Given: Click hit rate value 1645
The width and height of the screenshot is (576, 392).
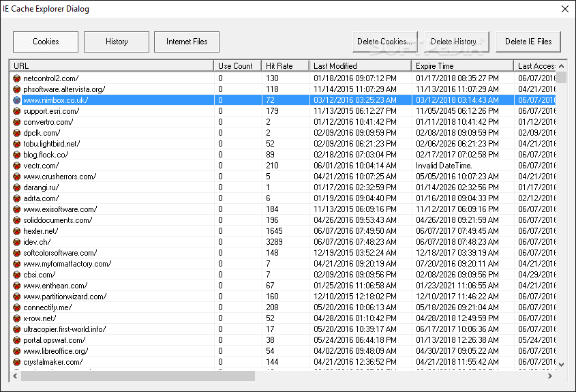Looking at the screenshot, I should pyautogui.click(x=275, y=231).
